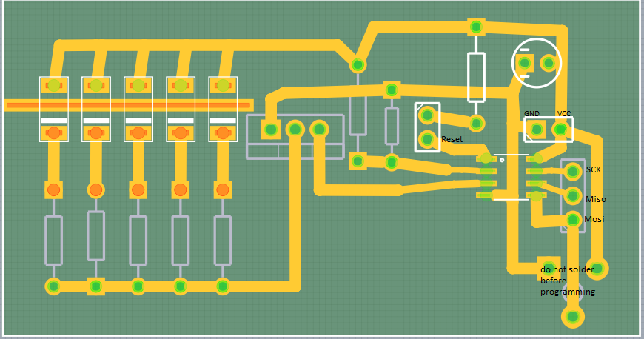This screenshot has width=644, height=339.
Task: Click the pad next to the Miso label
Action: pos(573,195)
